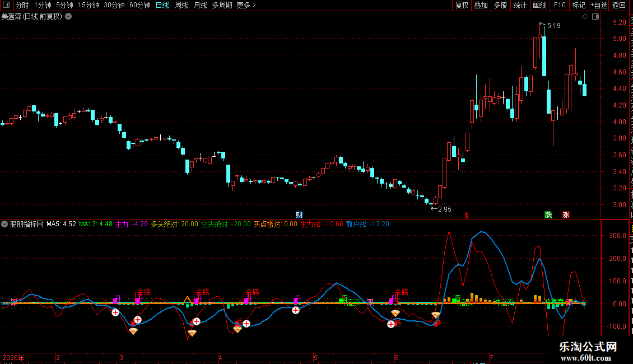Click the 主力线: -10.60 value
The image size is (633, 364).
coord(322,224)
